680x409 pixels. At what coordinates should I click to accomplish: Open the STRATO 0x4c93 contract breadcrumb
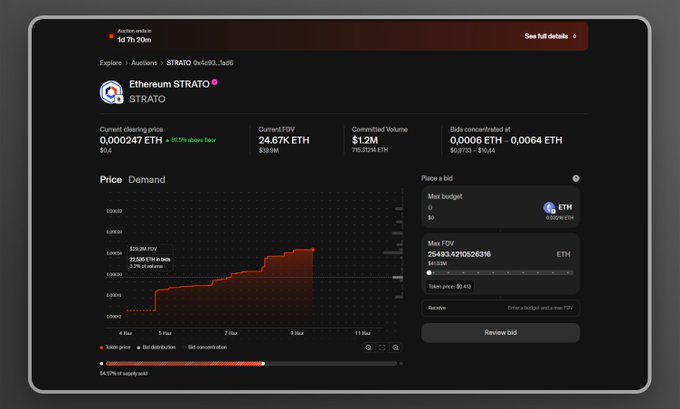click(x=200, y=63)
